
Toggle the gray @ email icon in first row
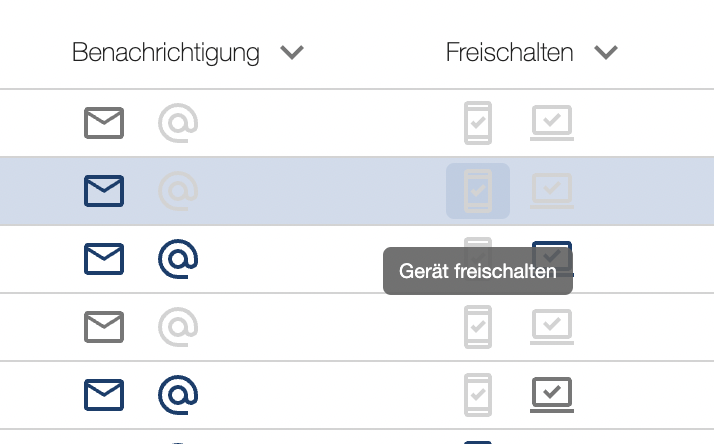(178, 123)
